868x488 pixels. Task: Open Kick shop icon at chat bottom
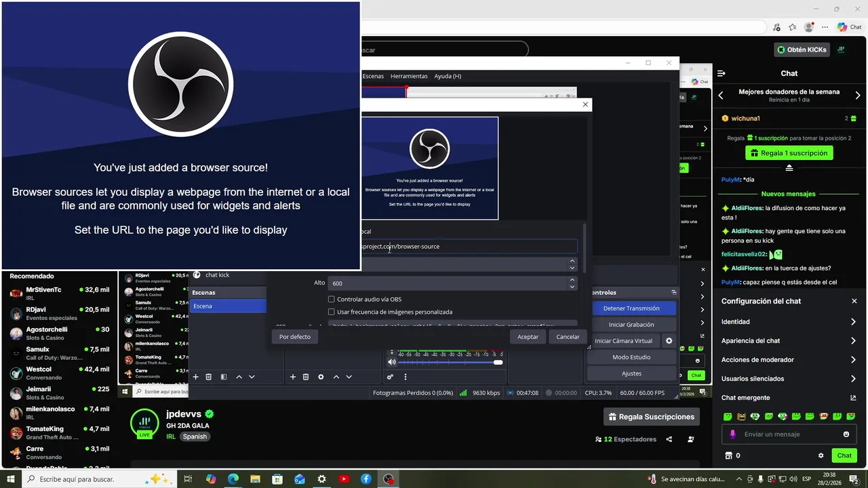pyautogui.click(x=729, y=455)
